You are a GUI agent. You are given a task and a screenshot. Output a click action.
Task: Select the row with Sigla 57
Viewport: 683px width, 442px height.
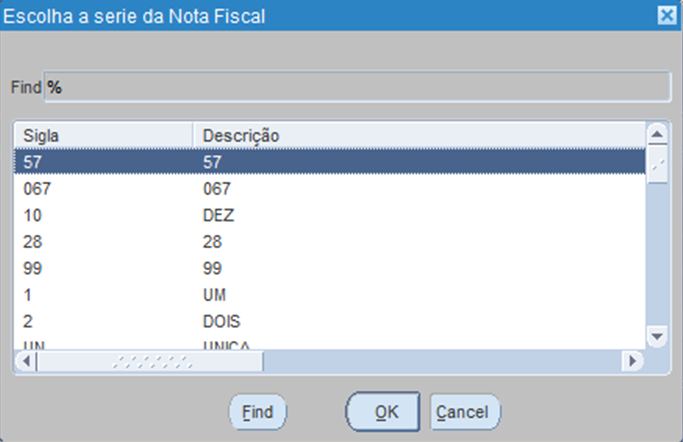pos(330,162)
